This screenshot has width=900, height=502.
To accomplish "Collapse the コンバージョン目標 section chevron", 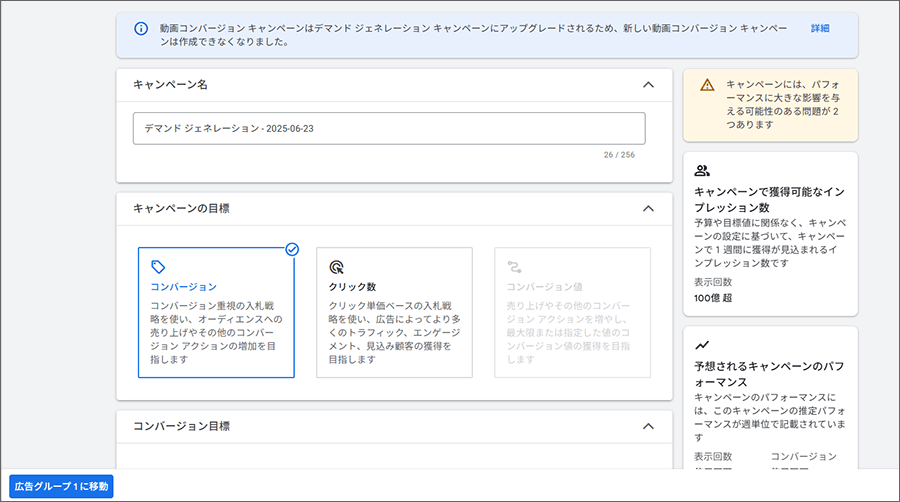I will pyautogui.click(x=648, y=426).
